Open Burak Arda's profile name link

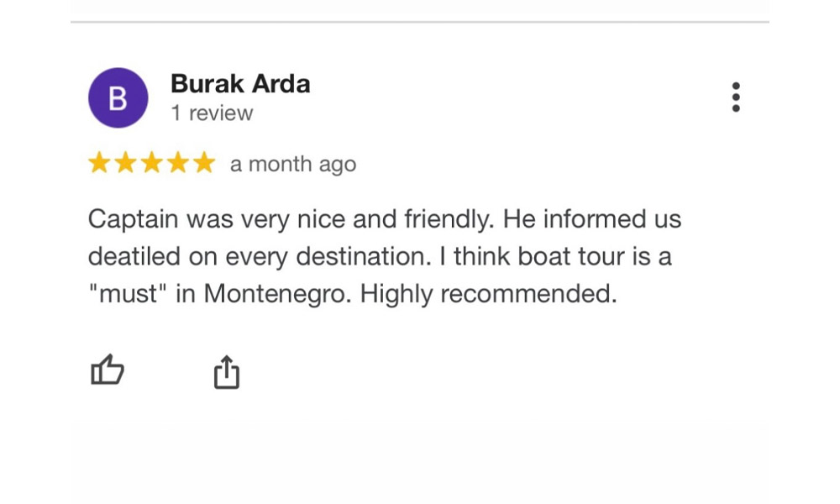[x=240, y=84]
